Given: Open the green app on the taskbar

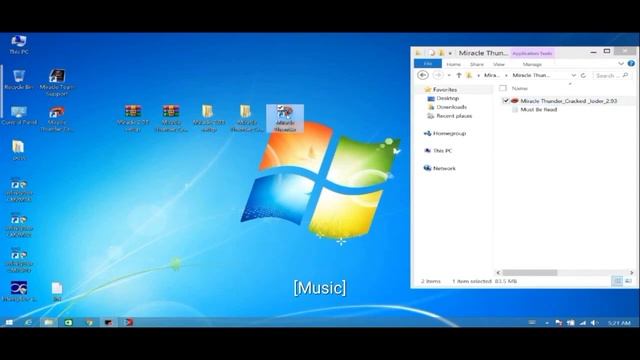Looking at the screenshot, I should tap(68, 322).
